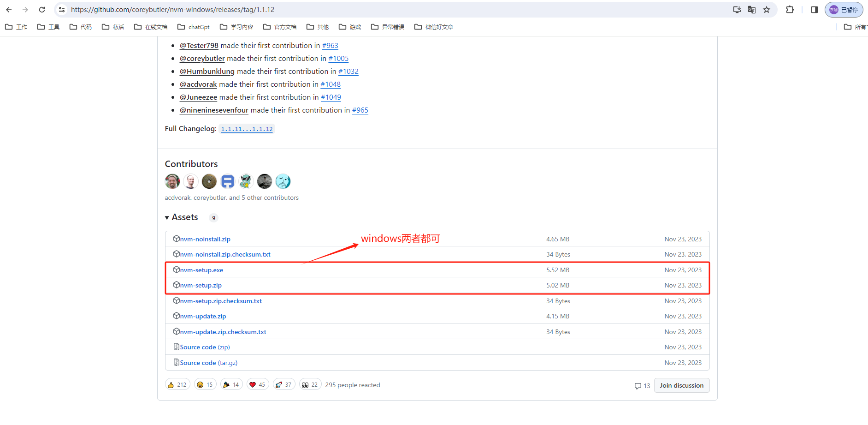The image size is (868, 425).
Task: Click the translate icon in address bar
Action: click(751, 9)
